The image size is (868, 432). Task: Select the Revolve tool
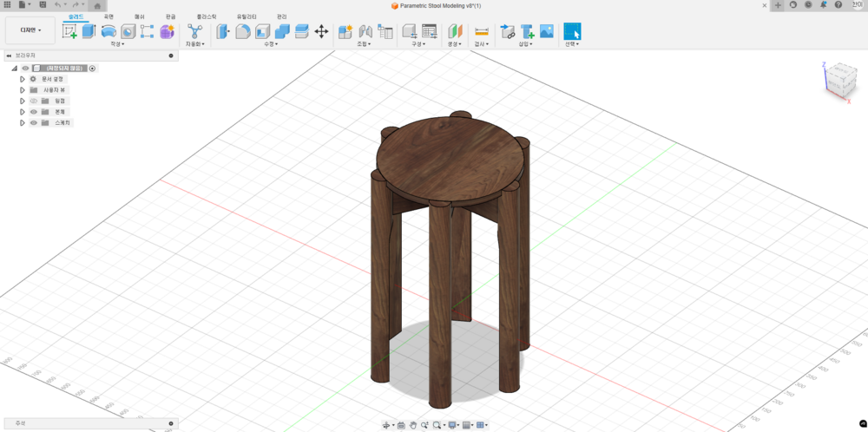pos(108,31)
